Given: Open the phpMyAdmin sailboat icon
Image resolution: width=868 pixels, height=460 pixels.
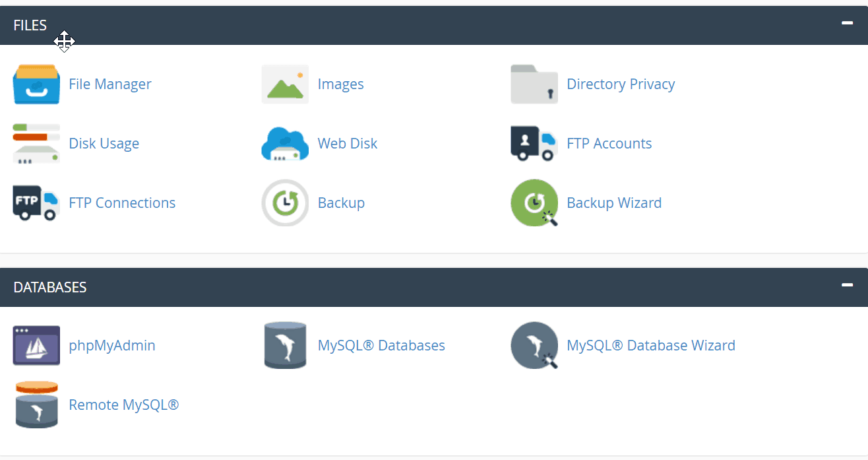Looking at the screenshot, I should tap(36, 345).
